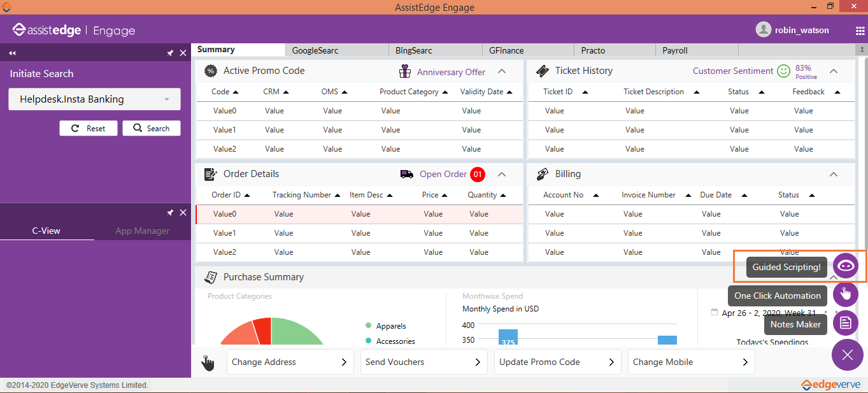The image size is (868, 393).
Task: Click the blue 375 spend bar
Action: coord(508,338)
